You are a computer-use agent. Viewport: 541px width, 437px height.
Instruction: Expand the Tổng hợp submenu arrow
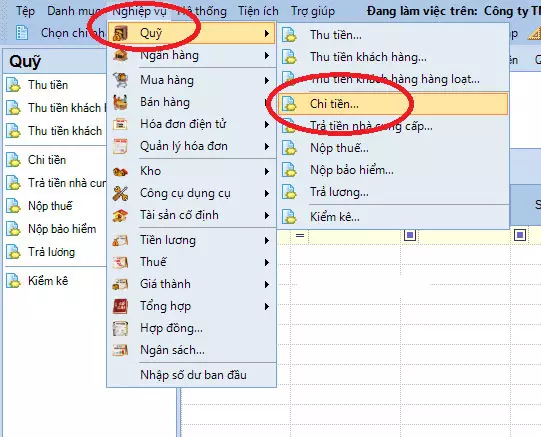coord(267,307)
